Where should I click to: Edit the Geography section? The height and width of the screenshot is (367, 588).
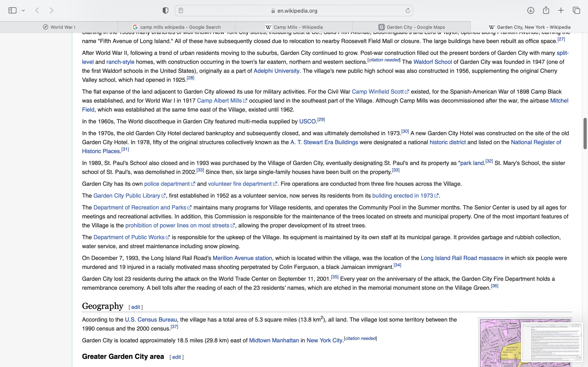click(x=135, y=307)
